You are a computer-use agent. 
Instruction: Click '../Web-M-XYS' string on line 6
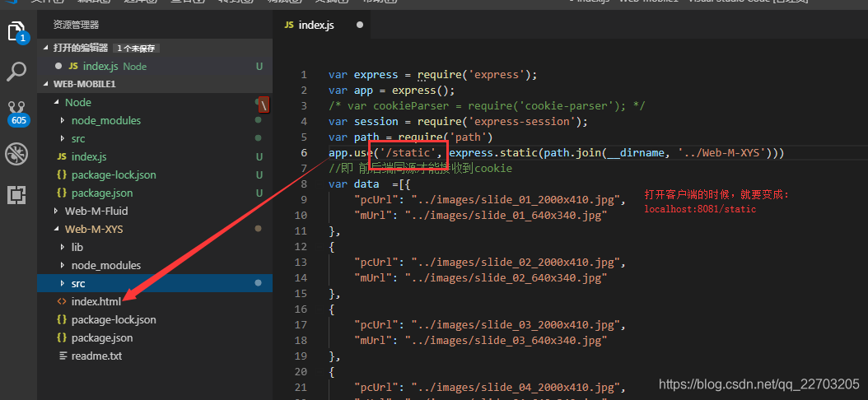click(x=724, y=152)
